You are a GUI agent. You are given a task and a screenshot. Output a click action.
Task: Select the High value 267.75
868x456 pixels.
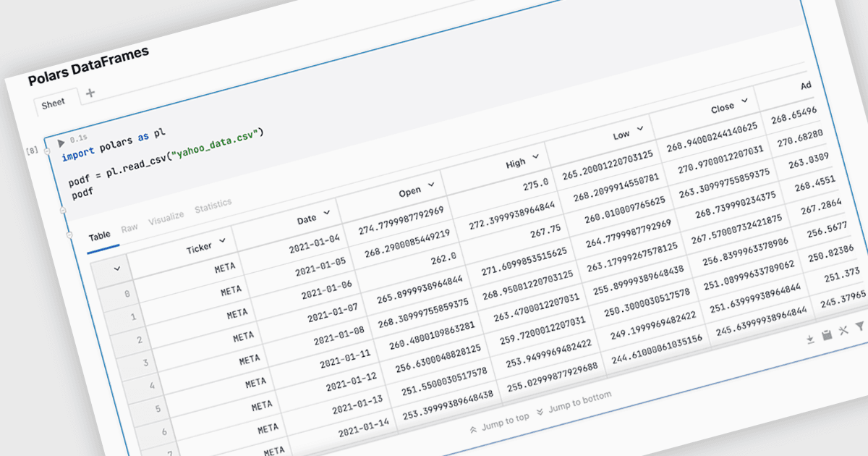pyautogui.click(x=544, y=229)
